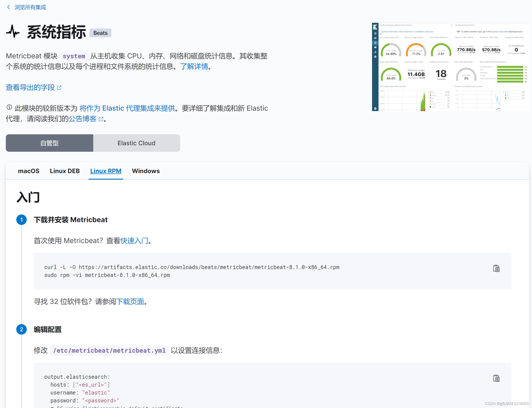The height and width of the screenshot is (408, 532).
Task: Switch to the Linux DEB tab
Action: (x=65, y=171)
